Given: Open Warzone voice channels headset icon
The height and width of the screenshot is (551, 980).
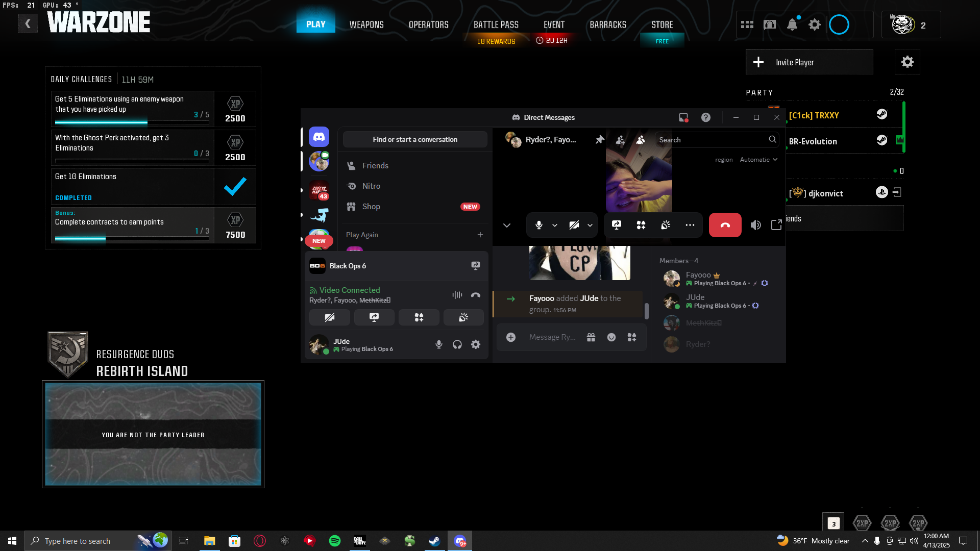Looking at the screenshot, I should 770,24.
